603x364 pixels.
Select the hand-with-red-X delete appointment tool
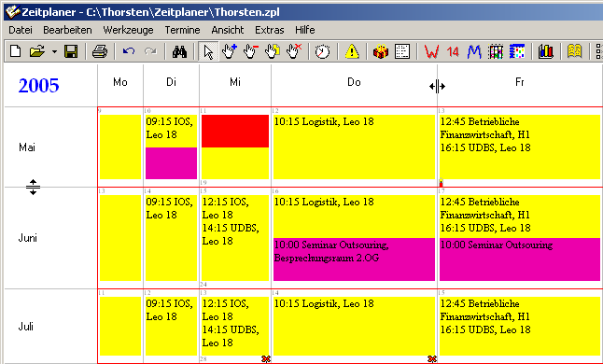point(294,51)
